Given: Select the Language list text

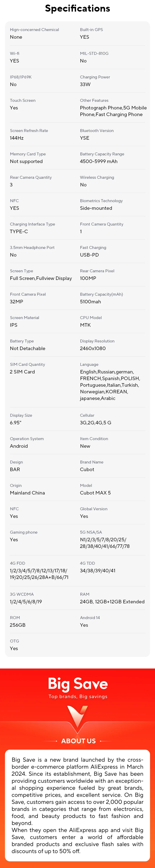Looking at the screenshot, I should point(110,385).
